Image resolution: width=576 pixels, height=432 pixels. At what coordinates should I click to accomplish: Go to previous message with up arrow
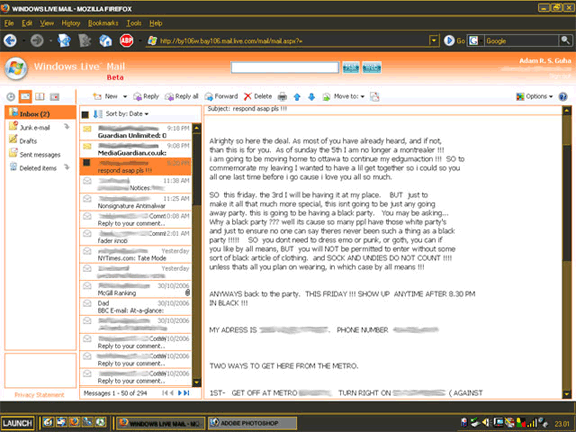[x=297, y=97]
